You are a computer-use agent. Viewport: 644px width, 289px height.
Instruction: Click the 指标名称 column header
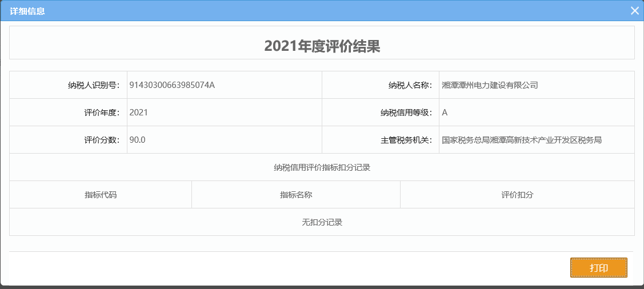295,195
